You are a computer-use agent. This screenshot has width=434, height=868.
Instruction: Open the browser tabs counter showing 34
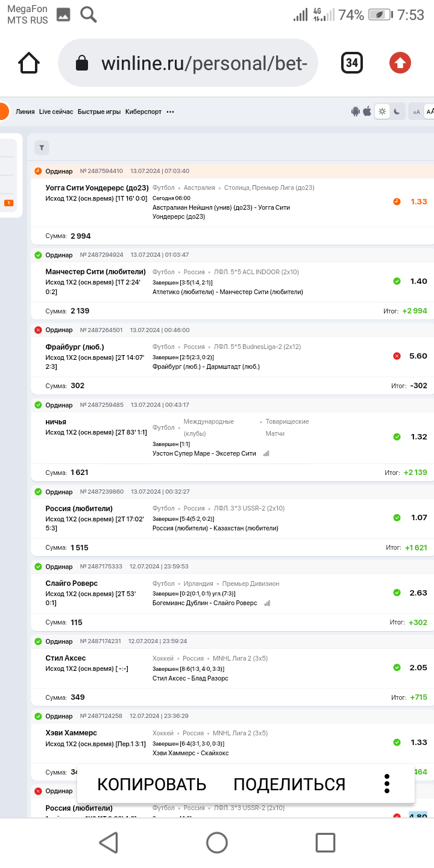coord(352,63)
